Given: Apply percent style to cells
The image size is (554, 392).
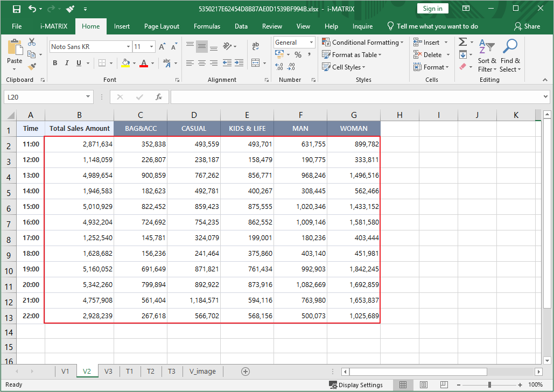Looking at the screenshot, I should [298, 55].
